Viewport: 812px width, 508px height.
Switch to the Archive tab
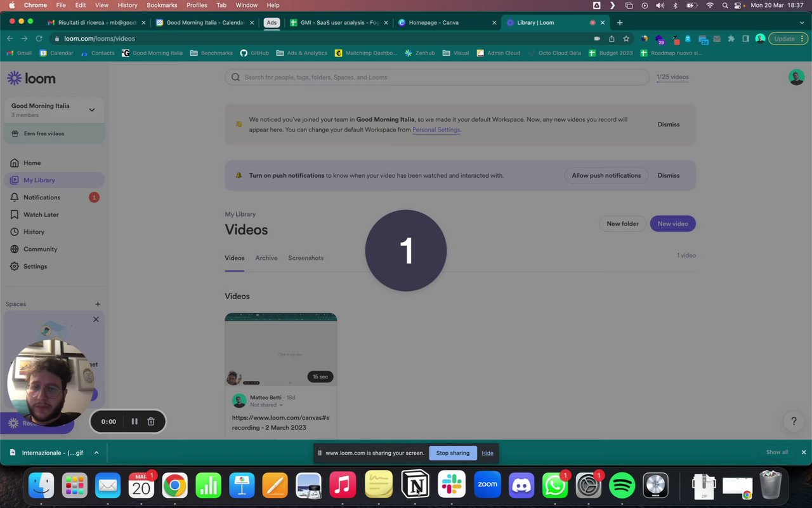[x=266, y=258]
